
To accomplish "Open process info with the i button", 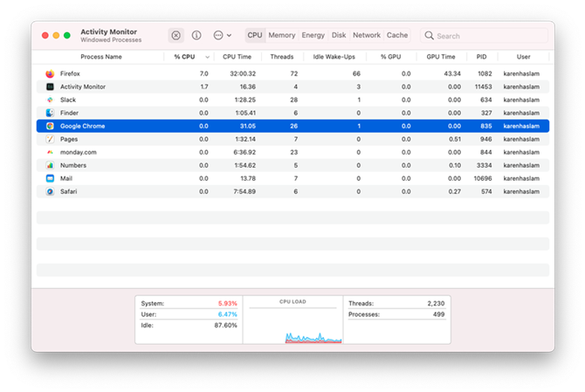I will pos(196,36).
